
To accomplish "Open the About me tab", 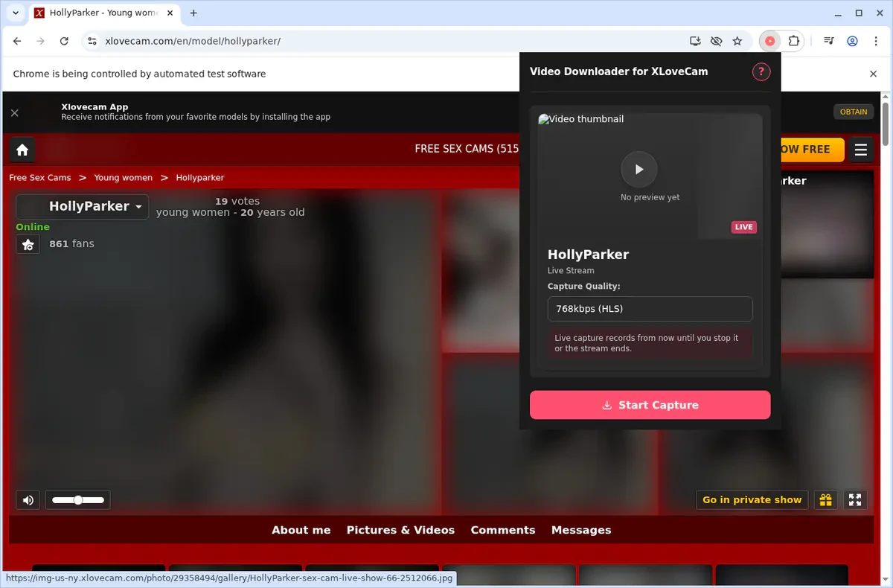I will pos(301,530).
